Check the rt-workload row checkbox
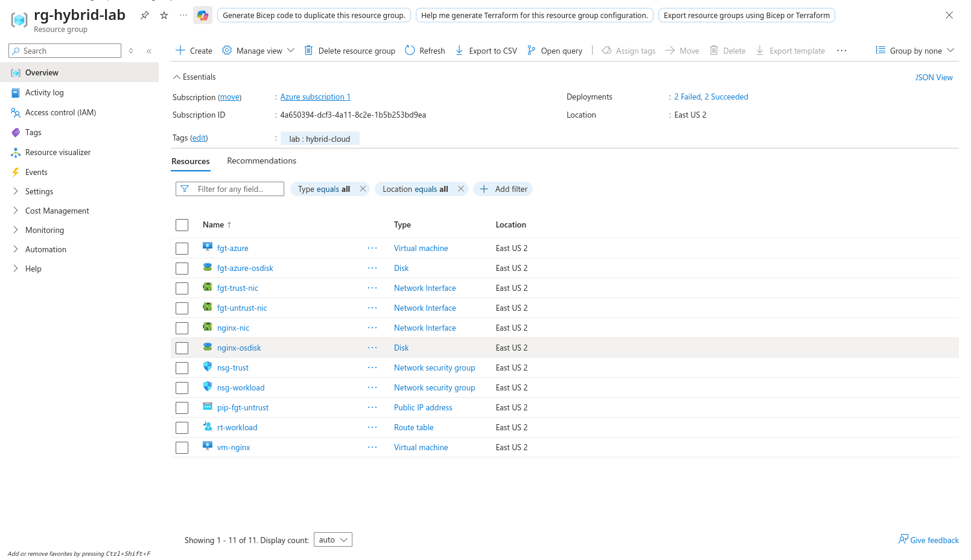The image size is (971, 560). tap(182, 428)
